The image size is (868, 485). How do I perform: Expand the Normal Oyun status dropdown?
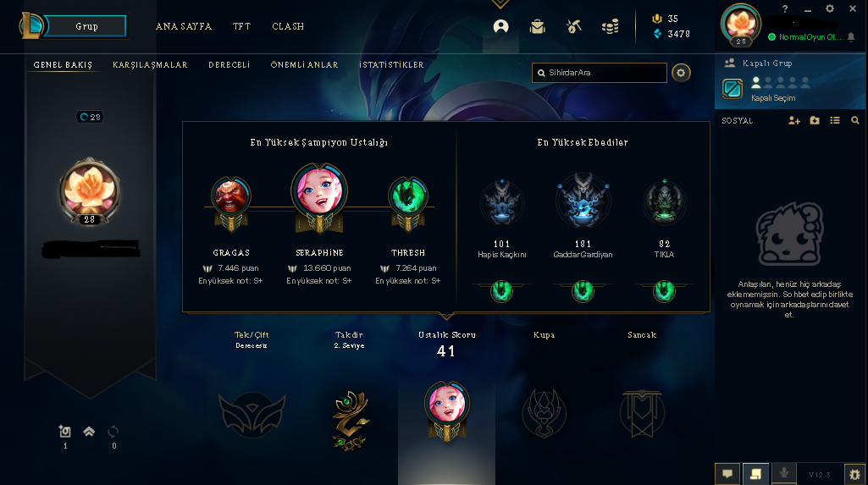click(x=804, y=37)
